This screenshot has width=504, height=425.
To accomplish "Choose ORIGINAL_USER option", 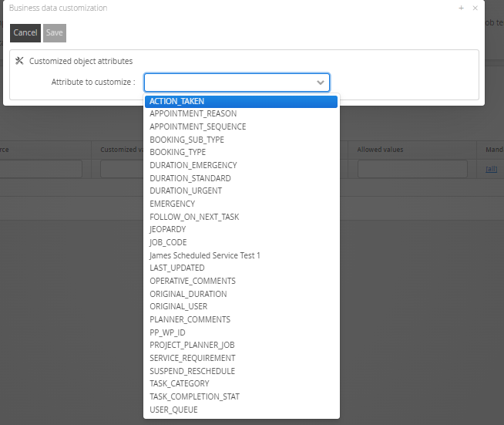I will pos(241,307).
